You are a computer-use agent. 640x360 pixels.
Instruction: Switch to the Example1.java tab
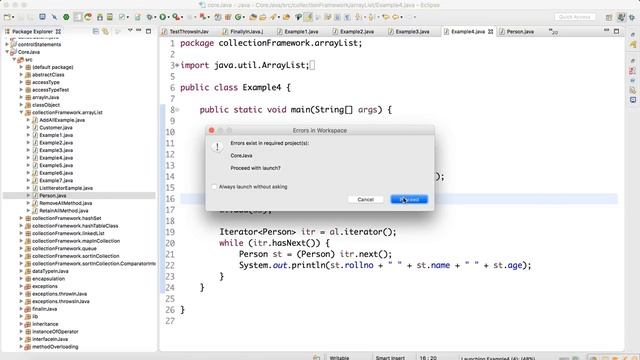(x=298, y=31)
